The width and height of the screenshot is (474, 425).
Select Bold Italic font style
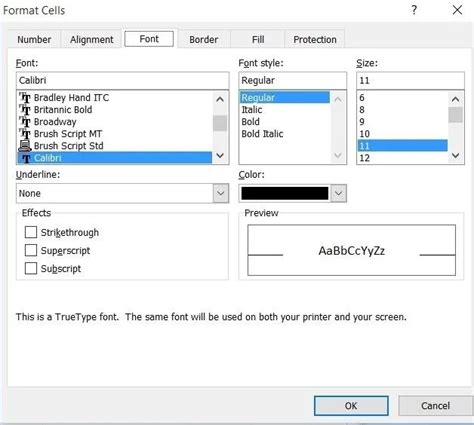(262, 134)
